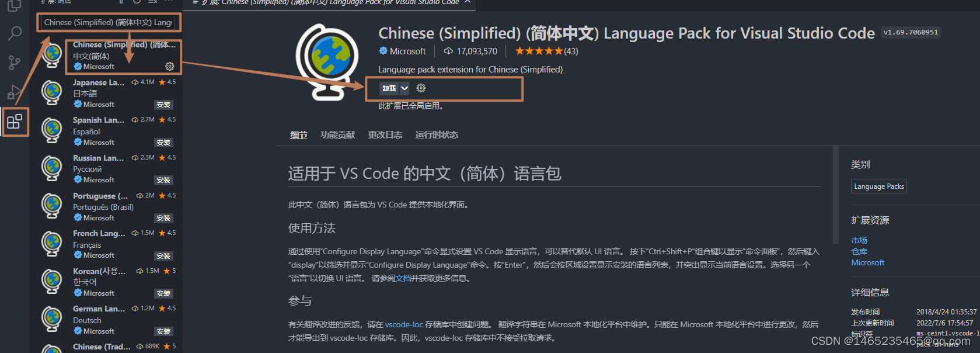Open the vscode-loc repository link

[x=404, y=324]
